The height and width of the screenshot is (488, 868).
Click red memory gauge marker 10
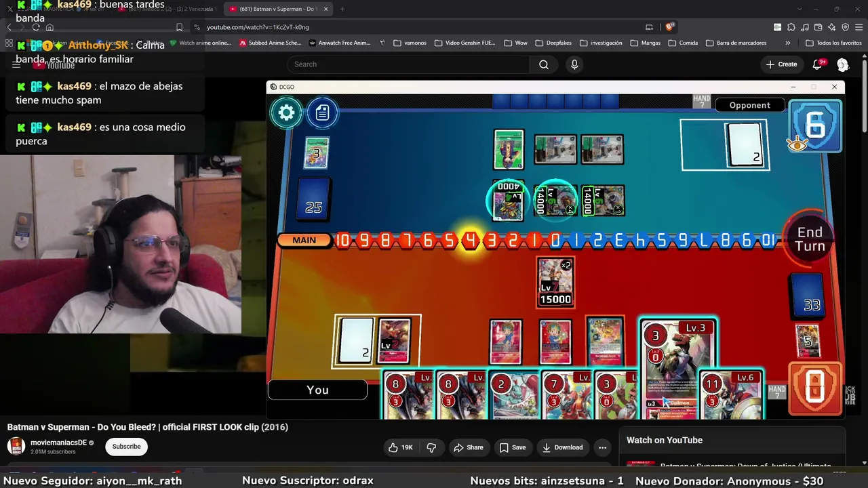[x=342, y=240]
